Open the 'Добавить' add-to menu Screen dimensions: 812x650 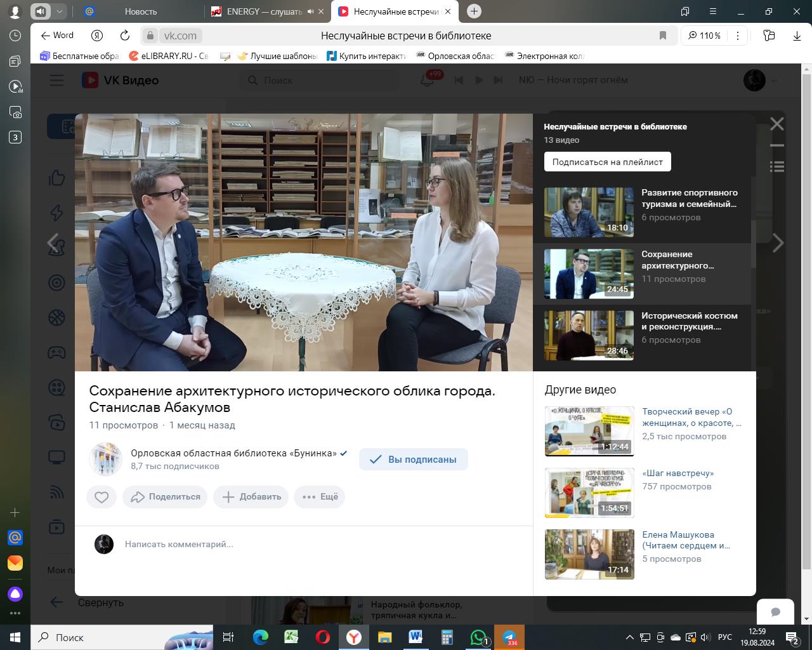251,497
